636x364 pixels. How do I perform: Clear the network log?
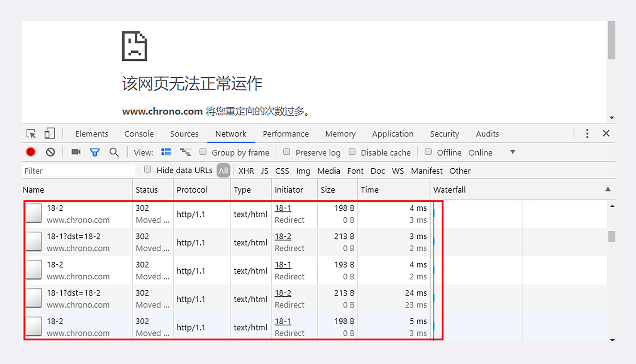tap(51, 152)
